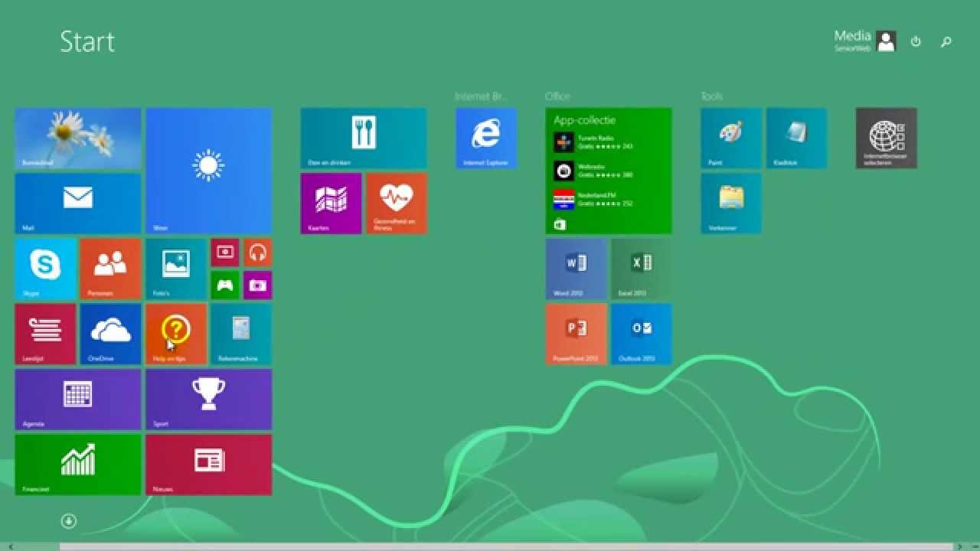
Task: Open the Paint tile
Action: pos(732,139)
